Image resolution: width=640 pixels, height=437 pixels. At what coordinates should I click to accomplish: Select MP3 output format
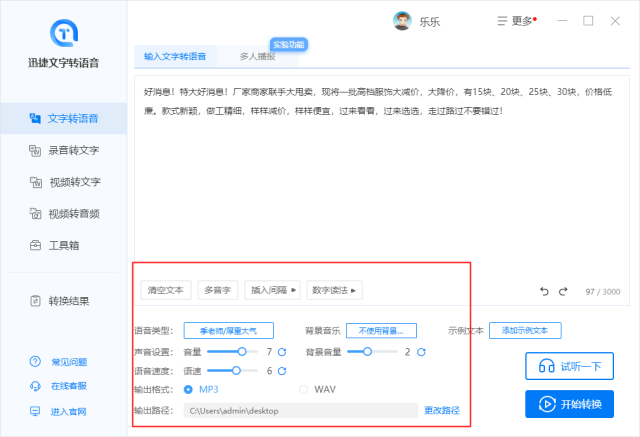point(188,389)
